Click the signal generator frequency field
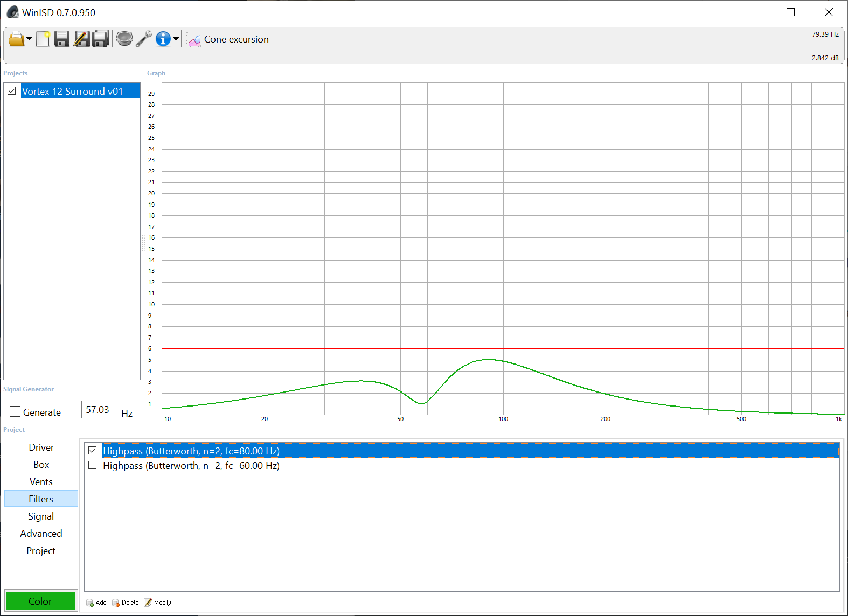Screen dimensions: 848x616 pos(100,410)
